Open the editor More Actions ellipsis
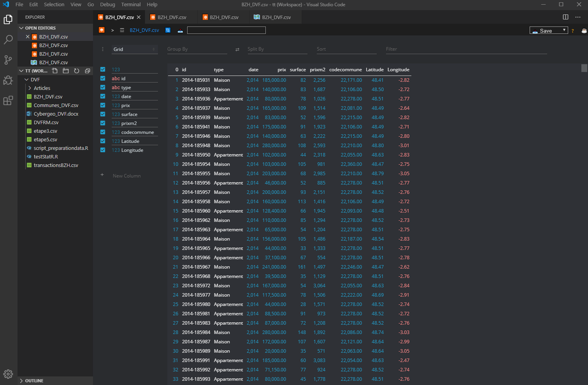The width and height of the screenshot is (588, 385). 578,17
